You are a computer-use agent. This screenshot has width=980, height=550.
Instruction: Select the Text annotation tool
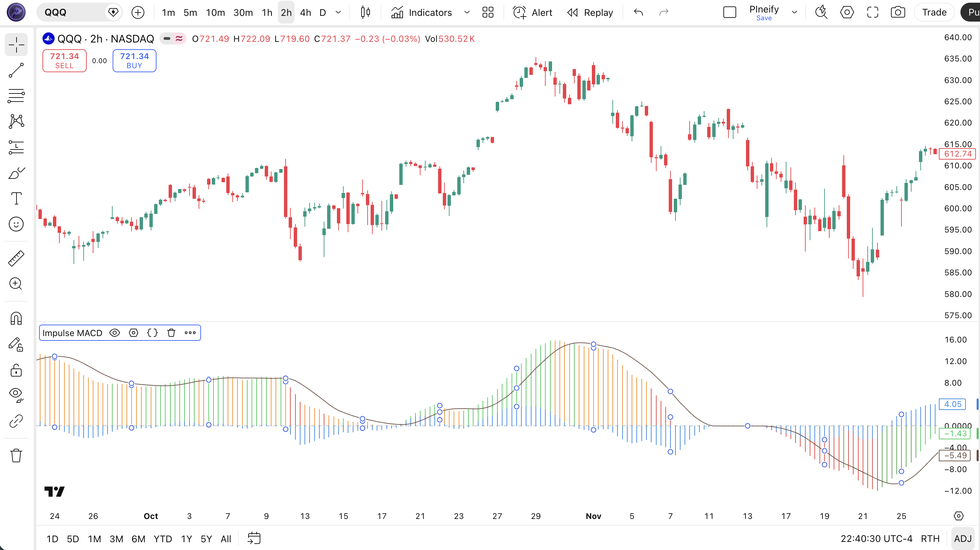(x=17, y=198)
